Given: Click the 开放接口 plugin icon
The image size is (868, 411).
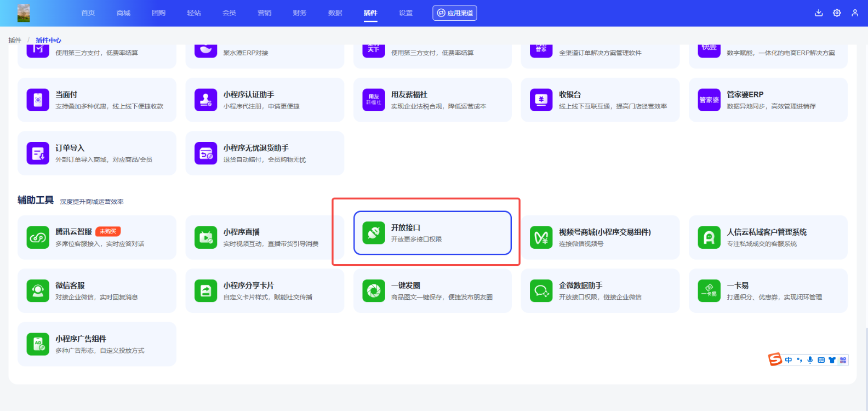Looking at the screenshot, I should pyautogui.click(x=374, y=233).
